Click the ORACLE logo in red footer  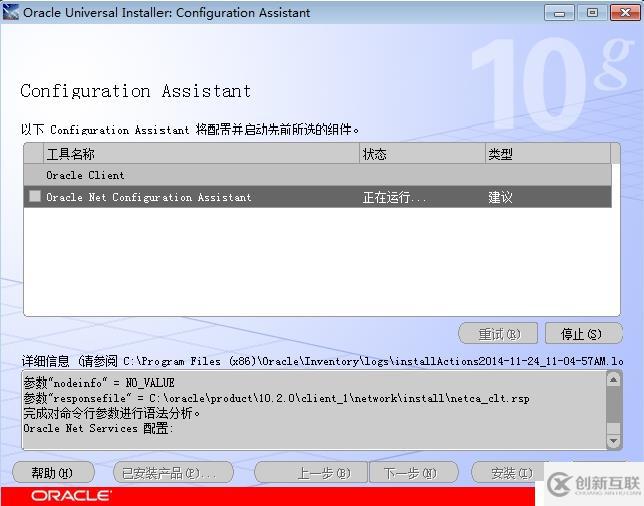click(x=71, y=495)
